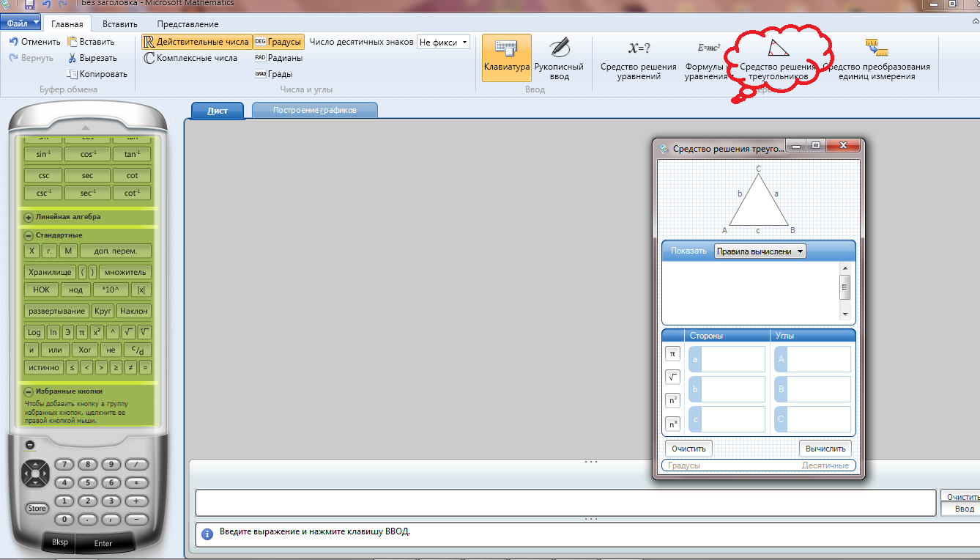Click the right arrow on navigation pad
This screenshot has height=560, width=980.
[x=45, y=474]
